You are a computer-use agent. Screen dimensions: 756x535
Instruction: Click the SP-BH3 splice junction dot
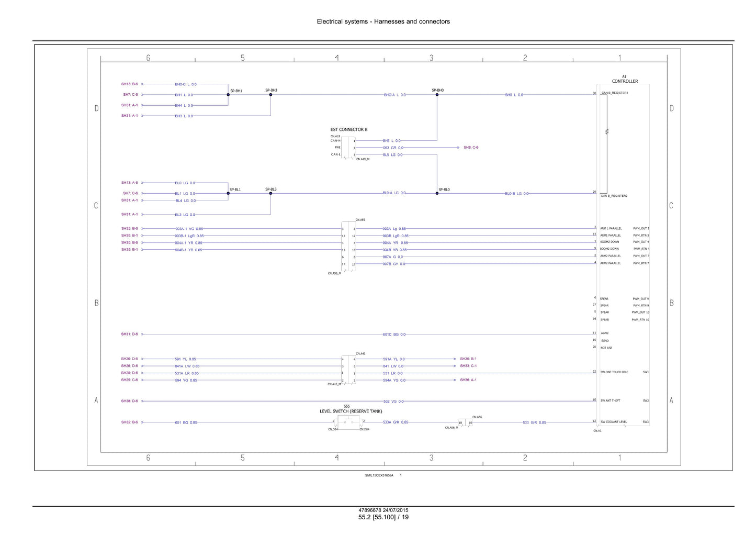(x=270, y=95)
